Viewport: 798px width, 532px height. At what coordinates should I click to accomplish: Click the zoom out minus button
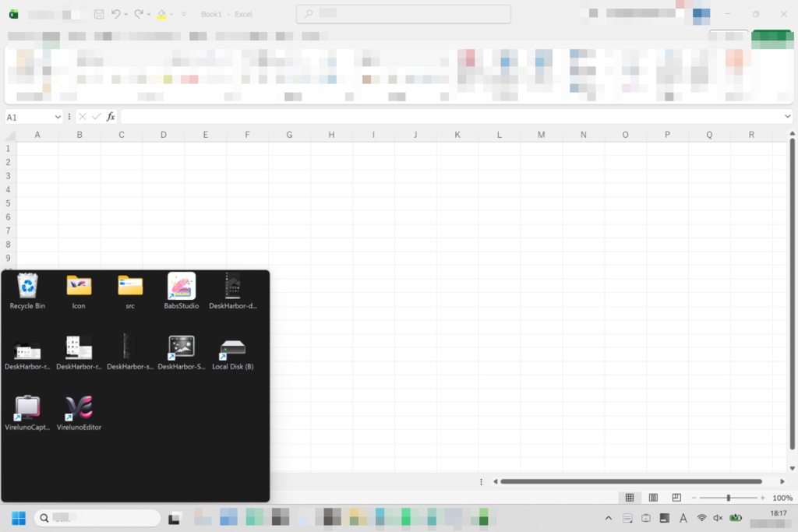[x=693, y=498]
